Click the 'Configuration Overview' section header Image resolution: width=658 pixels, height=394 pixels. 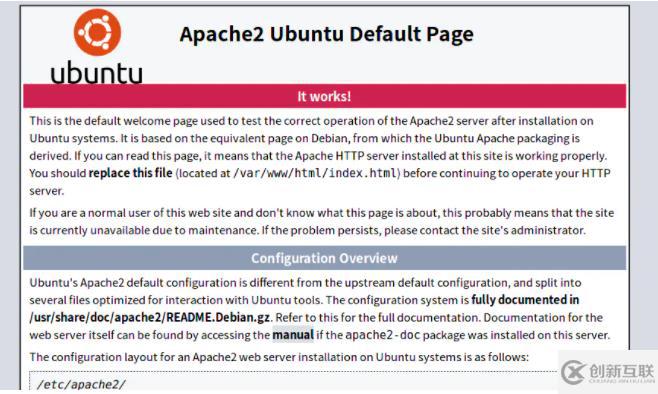click(x=324, y=258)
